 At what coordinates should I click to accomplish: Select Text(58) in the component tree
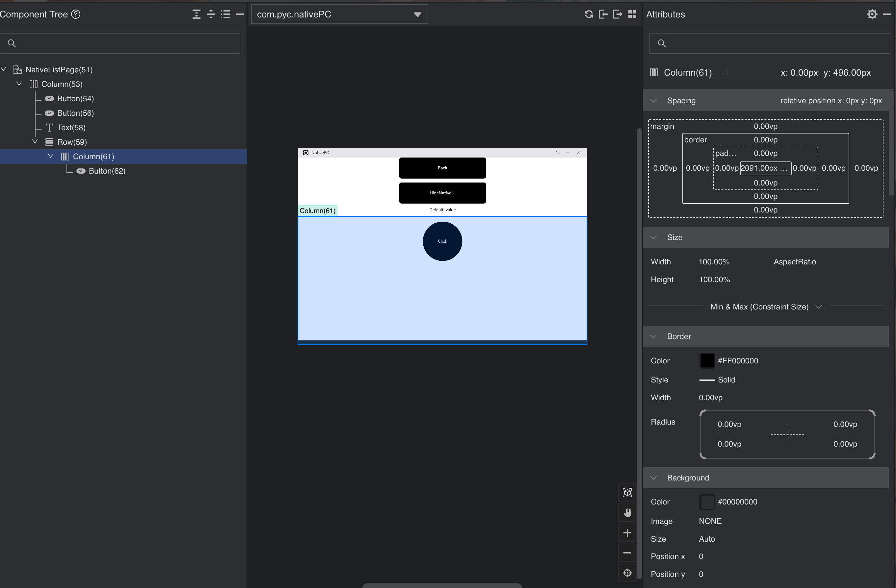pos(71,128)
